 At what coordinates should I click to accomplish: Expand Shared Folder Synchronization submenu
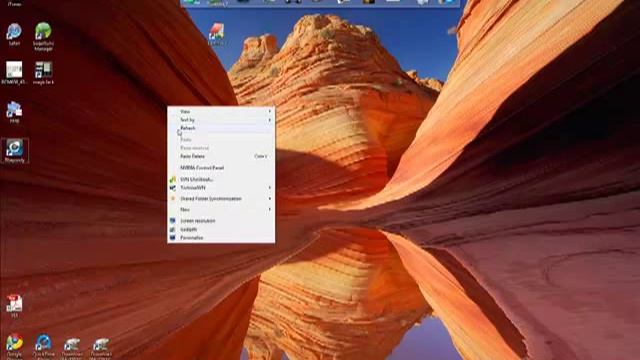(x=221, y=199)
